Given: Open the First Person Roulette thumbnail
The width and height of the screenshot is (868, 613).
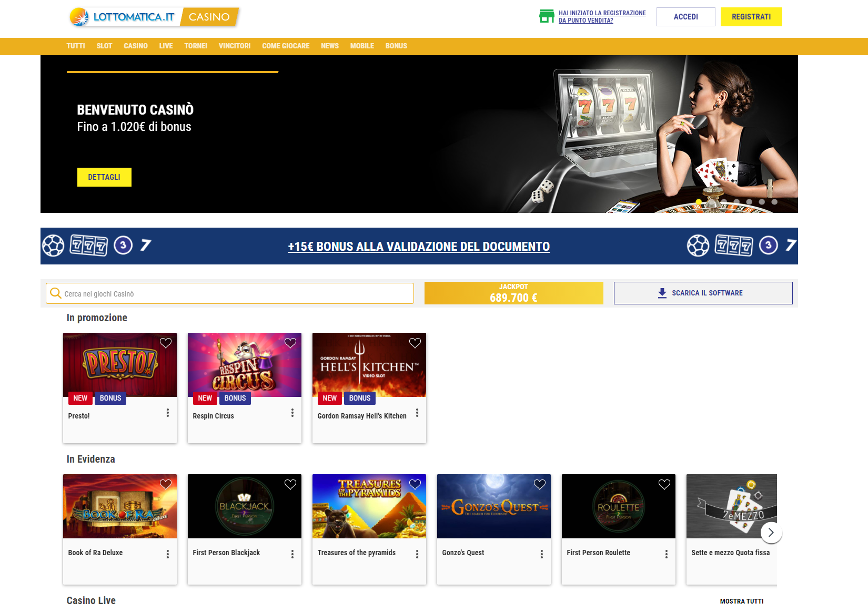Looking at the screenshot, I should point(619,506).
